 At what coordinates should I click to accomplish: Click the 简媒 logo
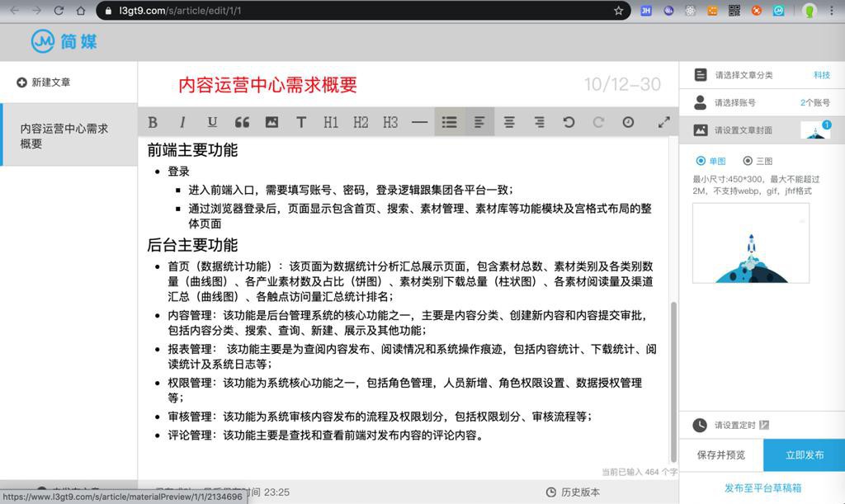64,41
